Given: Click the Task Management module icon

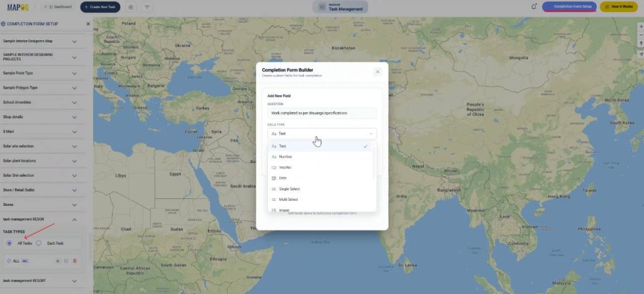Looking at the screenshot, I should click(x=322, y=7).
